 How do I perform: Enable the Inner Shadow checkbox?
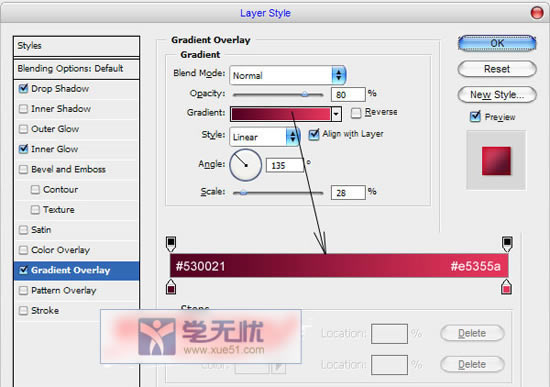[x=24, y=109]
